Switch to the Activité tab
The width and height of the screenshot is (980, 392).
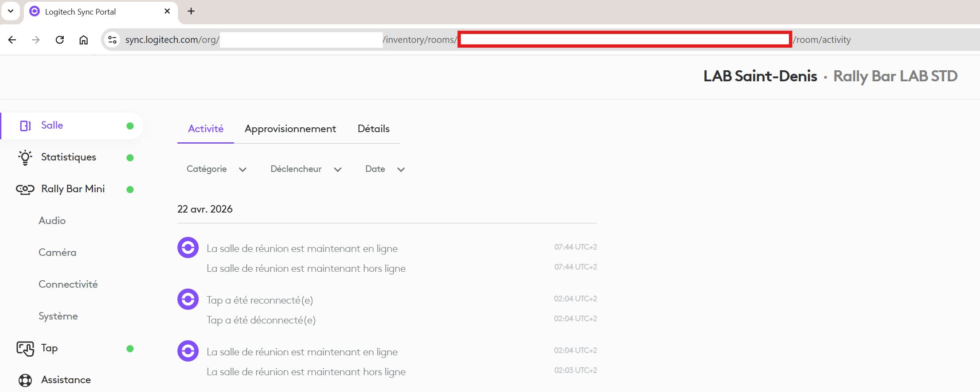[x=206, y=129]
